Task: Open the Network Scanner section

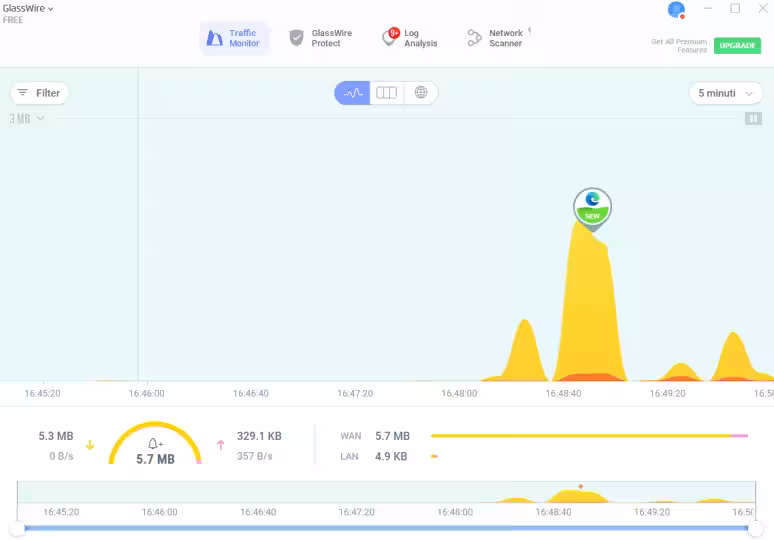Action: [495, 38]
